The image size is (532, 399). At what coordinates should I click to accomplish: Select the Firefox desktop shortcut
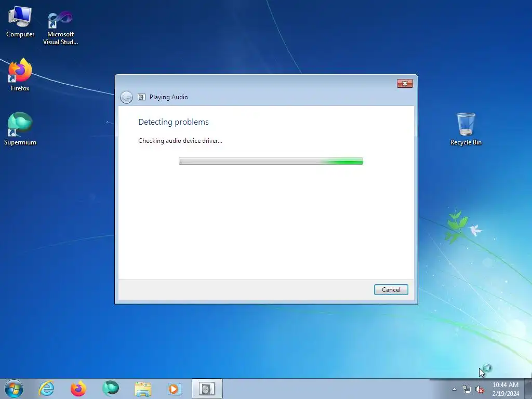(x=20, y=75)
